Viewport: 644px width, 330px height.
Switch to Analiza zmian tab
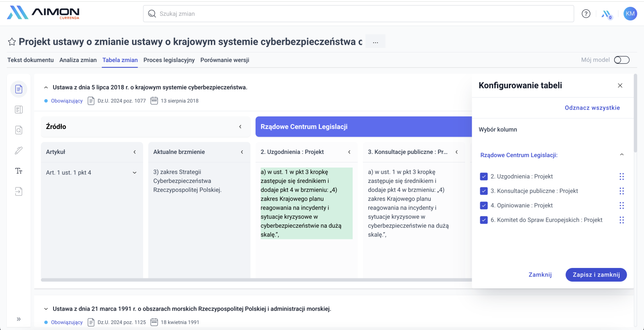[78, 60]
